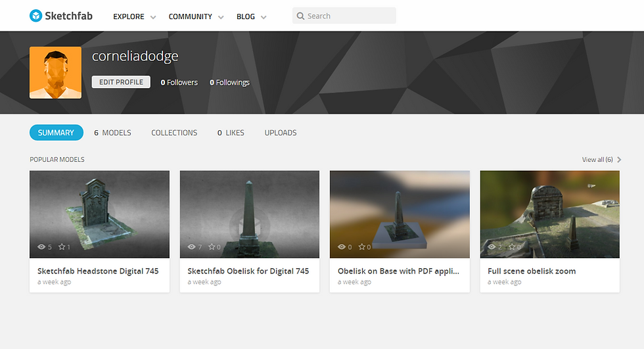644x349 pixels.
Task: Open the Collections tab
Action: (x=174, y=133)
